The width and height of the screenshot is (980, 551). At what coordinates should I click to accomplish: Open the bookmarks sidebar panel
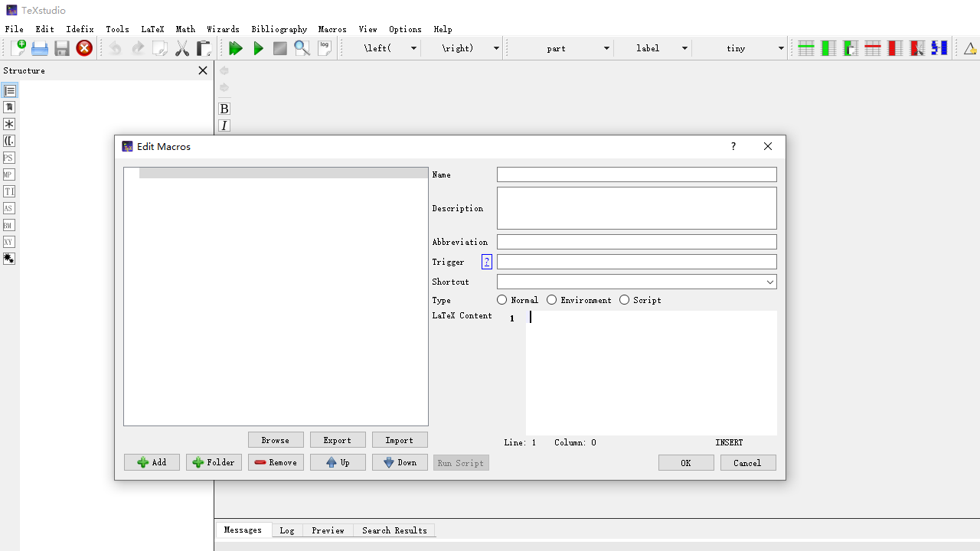[9, 107]
